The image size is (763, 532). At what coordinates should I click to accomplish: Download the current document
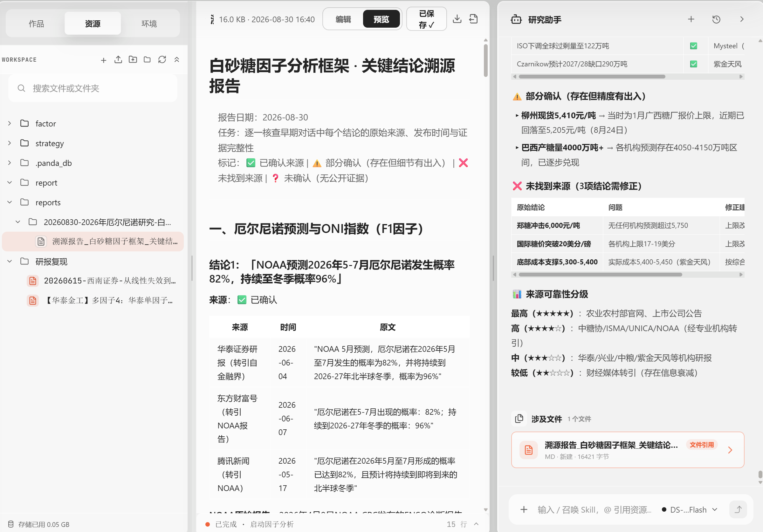457,19
